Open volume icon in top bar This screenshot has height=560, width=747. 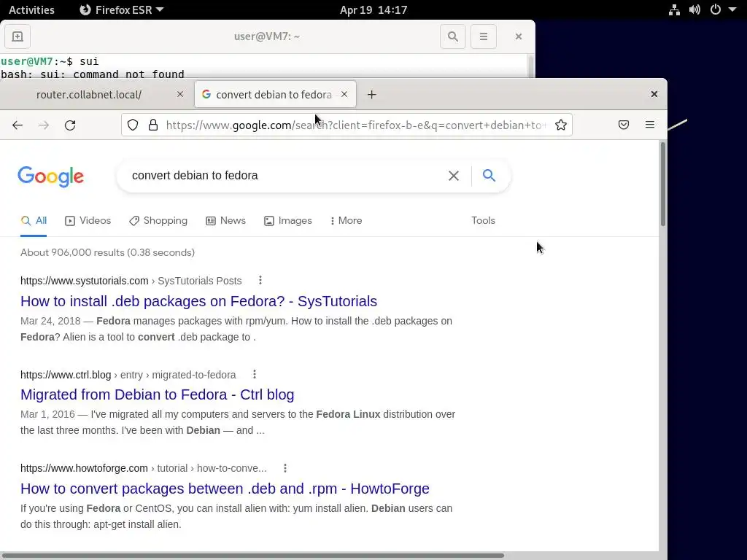(x=694, y=10)
